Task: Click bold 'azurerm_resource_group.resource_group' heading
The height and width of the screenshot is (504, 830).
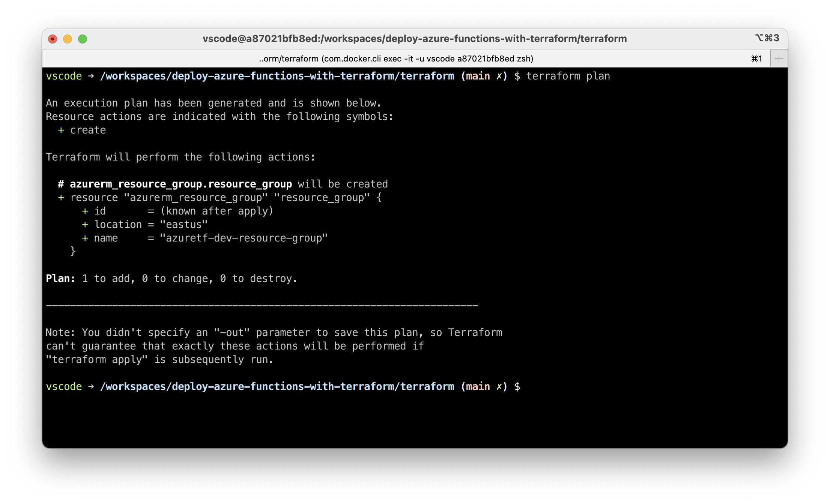Action: click(181, 184)
